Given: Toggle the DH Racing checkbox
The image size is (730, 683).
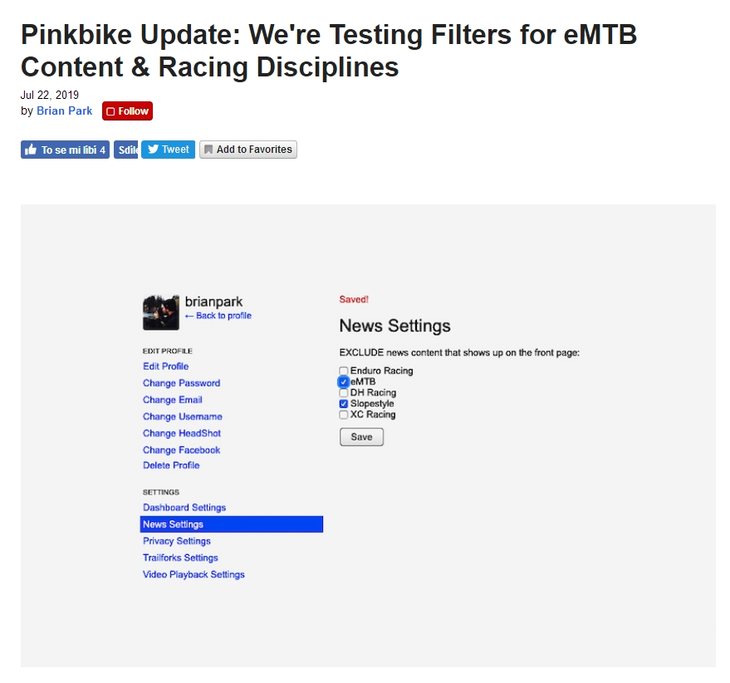Looking at the screenshot, I should pyautogui.click(x=344, y=393).
